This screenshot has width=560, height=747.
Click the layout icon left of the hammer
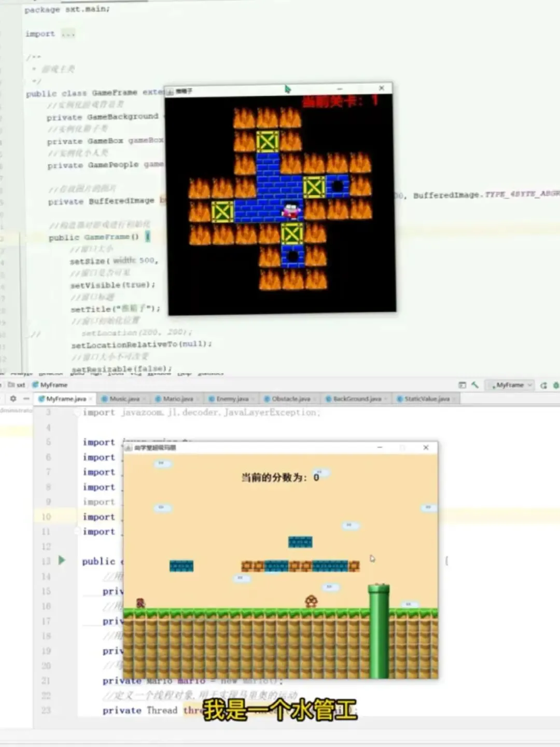pyautogui.click(x=463, y=385)
